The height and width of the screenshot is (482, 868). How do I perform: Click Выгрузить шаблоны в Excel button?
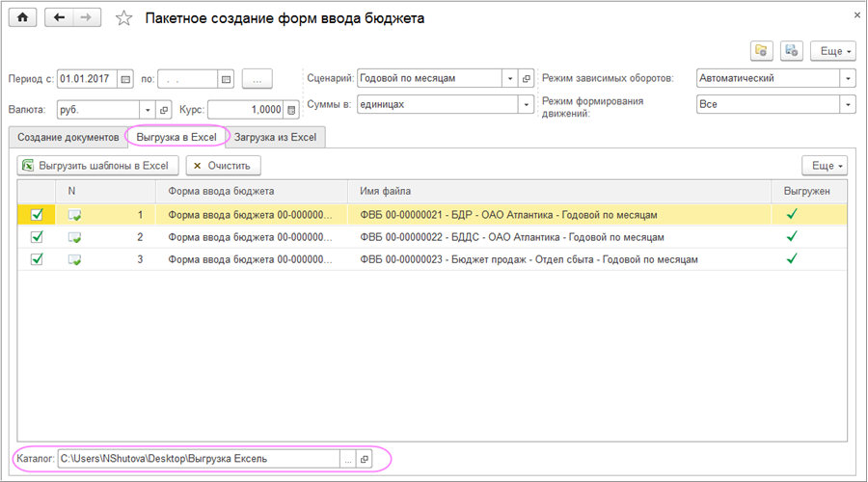tap(95, 166)
